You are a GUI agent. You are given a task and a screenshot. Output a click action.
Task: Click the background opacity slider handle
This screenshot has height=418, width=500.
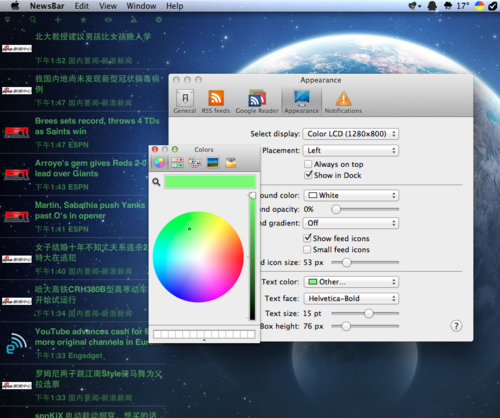336,209
